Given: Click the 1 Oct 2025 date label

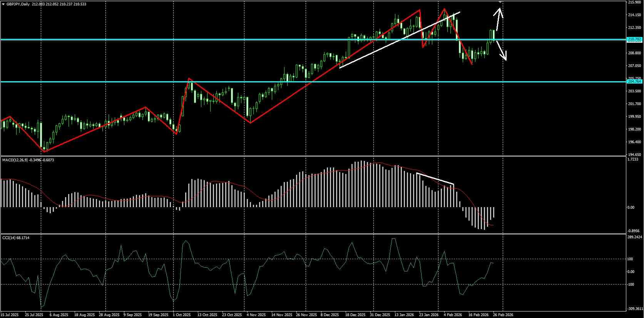Looking at the screenshot, I should pyautogui.click(x=182, y=315).
